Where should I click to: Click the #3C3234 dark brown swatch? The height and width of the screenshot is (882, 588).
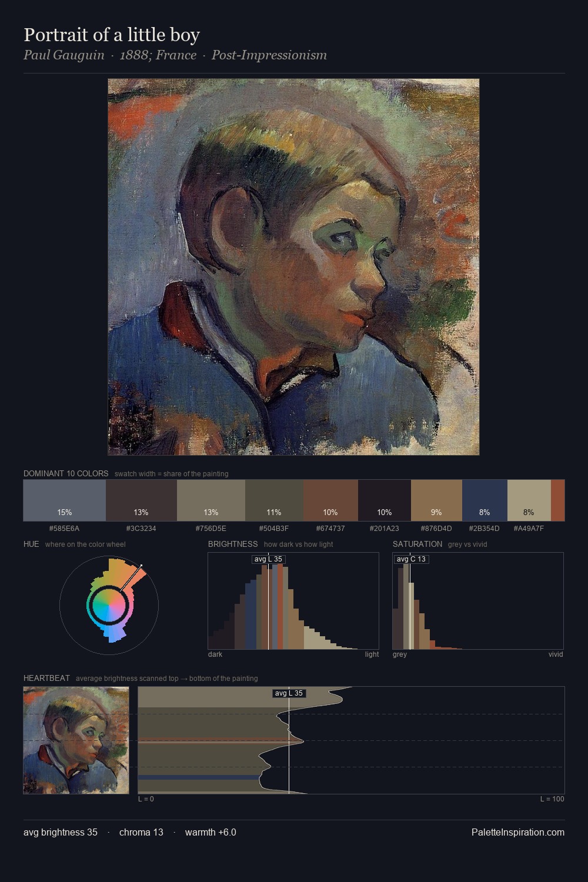pos(141,500)
